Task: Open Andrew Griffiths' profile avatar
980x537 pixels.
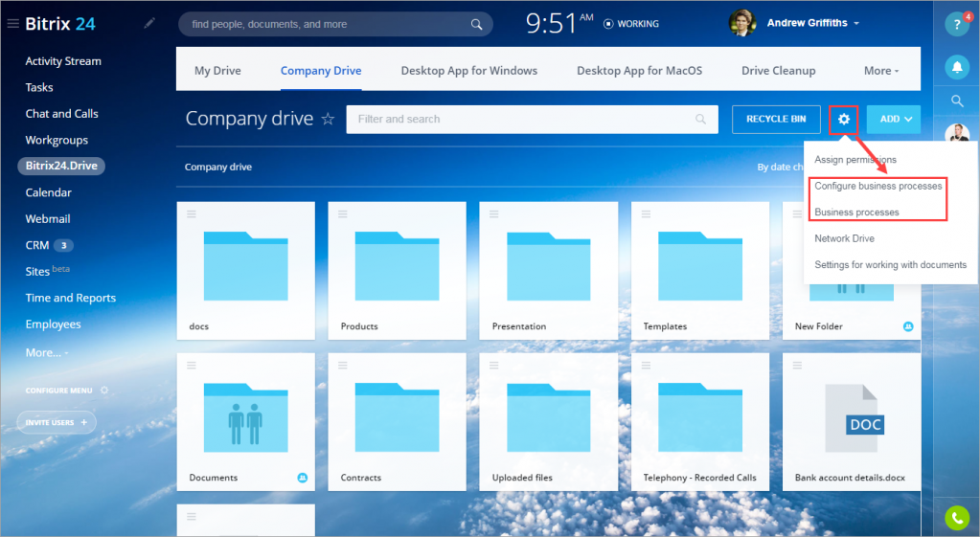Action: [x=742, y=23]
